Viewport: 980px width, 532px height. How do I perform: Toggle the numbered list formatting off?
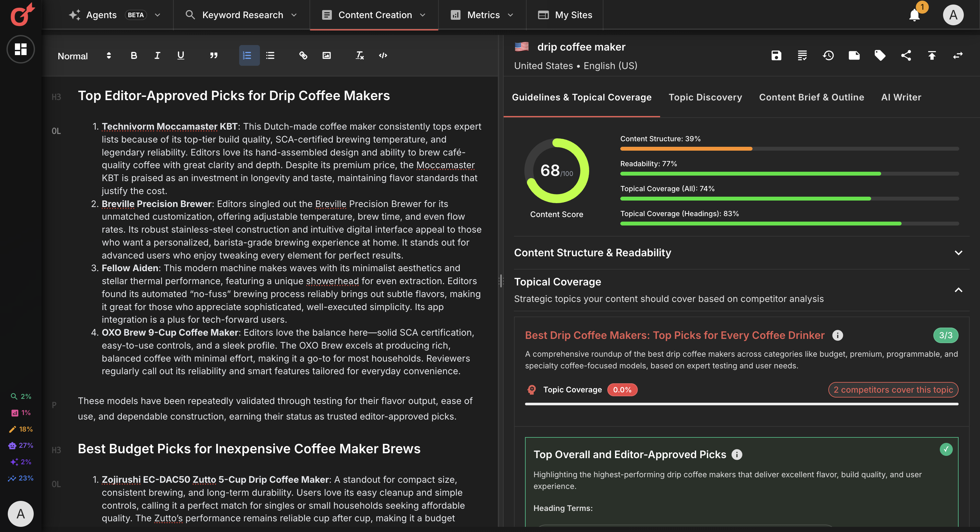point(249,55)
